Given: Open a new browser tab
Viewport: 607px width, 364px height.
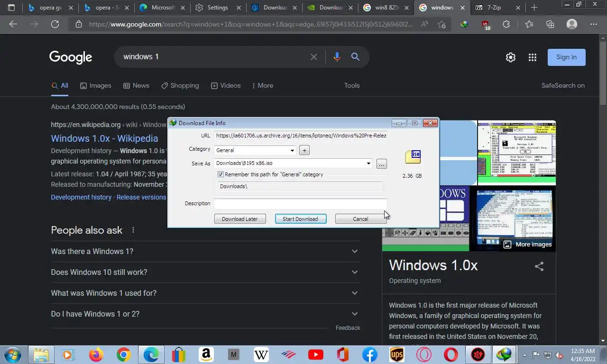Looking at the screenshot, I should tap(534, 8).
